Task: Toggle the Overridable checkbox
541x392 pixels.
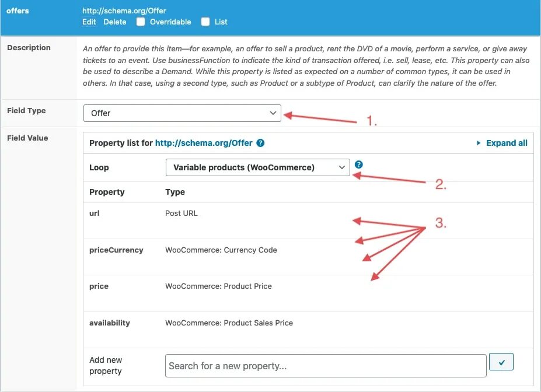Action: point(141,22)
